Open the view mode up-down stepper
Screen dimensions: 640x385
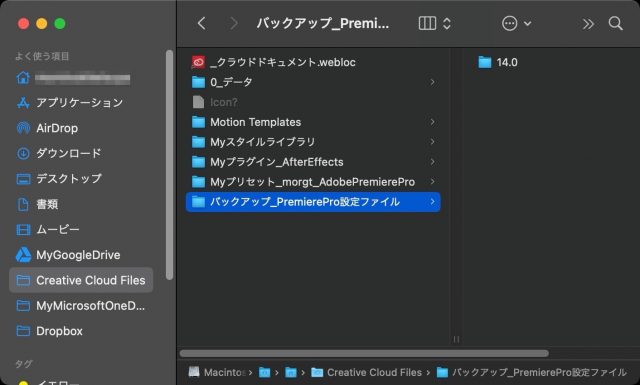point(447,23)
